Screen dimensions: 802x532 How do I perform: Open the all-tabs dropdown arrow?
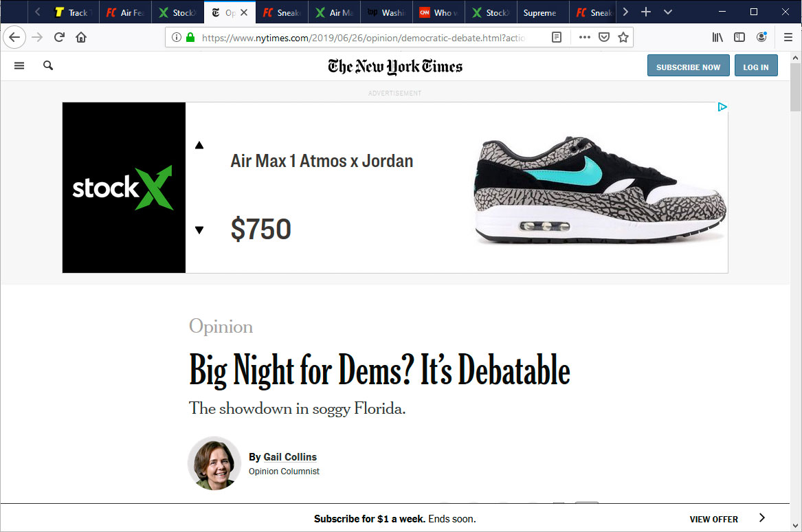(x=667, y=12)
